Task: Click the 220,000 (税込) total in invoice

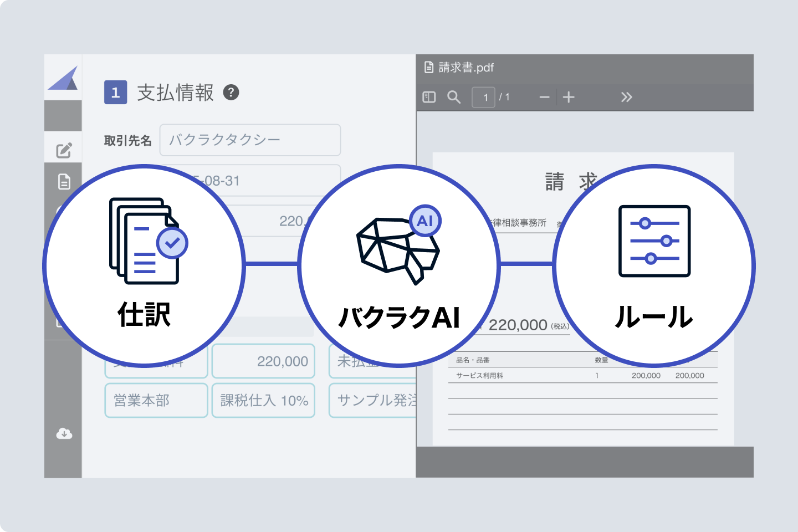Action: 529,325
